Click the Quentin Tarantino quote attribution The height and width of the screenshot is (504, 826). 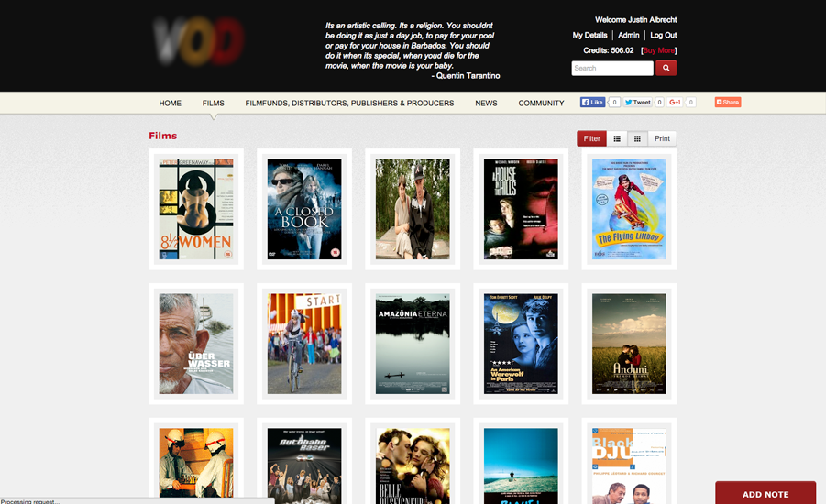pos(466,76)
